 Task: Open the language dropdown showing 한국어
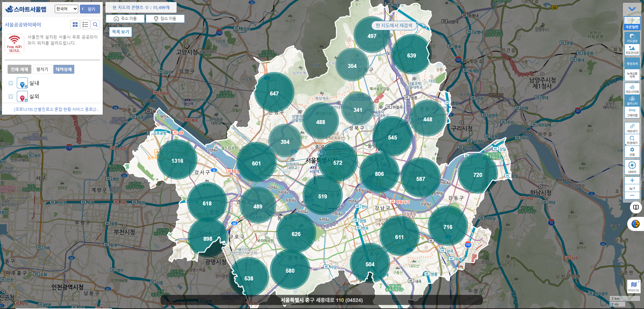click(x=66, y=9)
